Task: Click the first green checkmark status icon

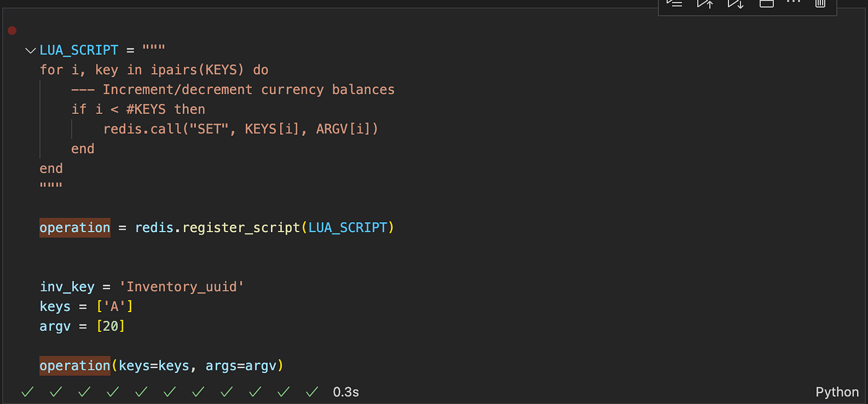Action: pos(27,392)
